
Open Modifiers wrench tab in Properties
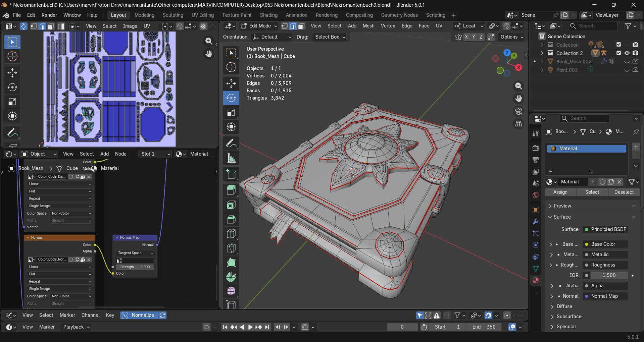535,222
